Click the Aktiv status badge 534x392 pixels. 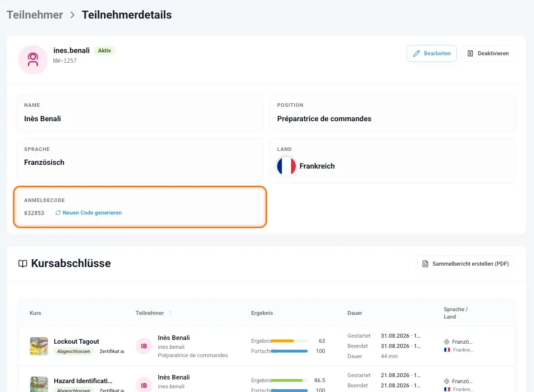(x=104, y=51)
